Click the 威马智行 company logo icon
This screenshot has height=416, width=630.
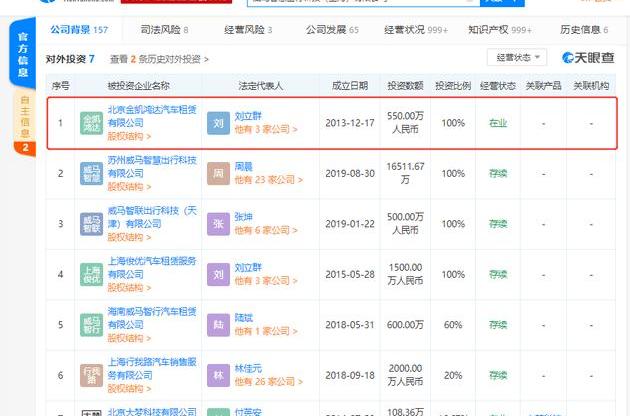92,325
